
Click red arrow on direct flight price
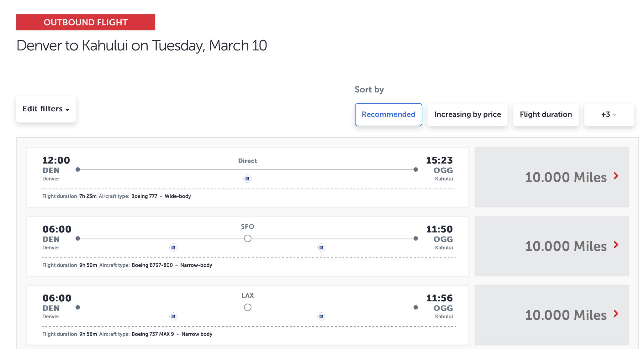tap(616, 176)
